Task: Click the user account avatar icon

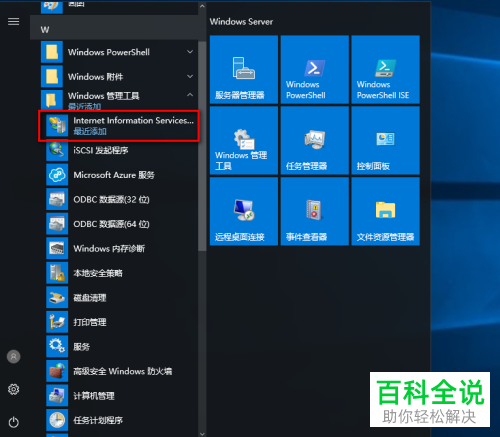Action: coord(14,357)
